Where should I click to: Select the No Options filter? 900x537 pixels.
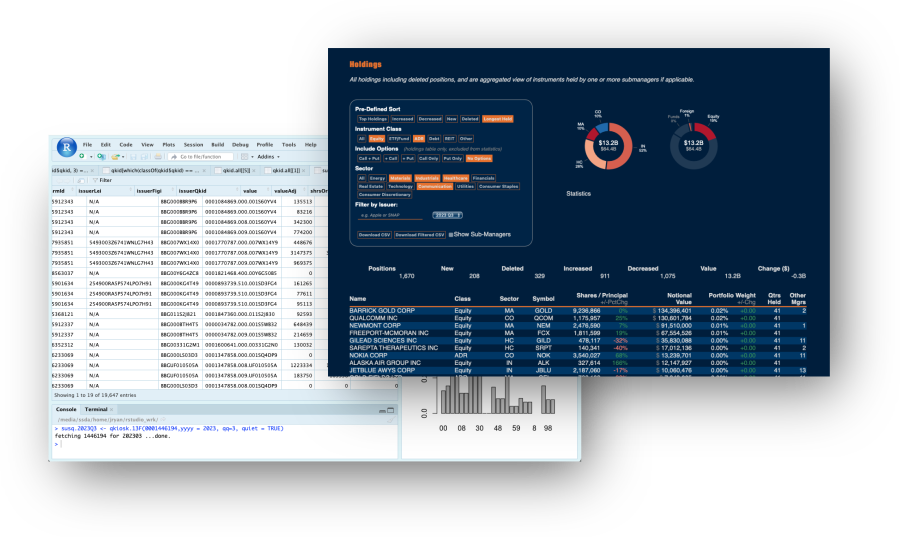pos(479,158)
